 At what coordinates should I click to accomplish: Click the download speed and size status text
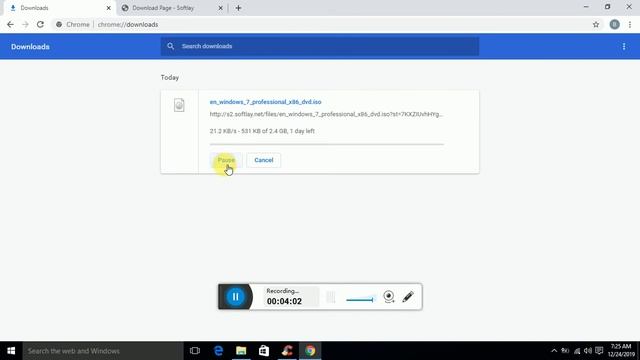pyautogui.click(x=262, y=131)
